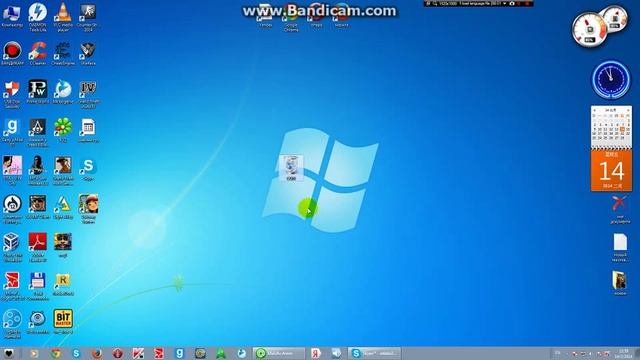Open Total Commander floppy disk icon
The width and height of the screenshot is (640, 360).
38,285
